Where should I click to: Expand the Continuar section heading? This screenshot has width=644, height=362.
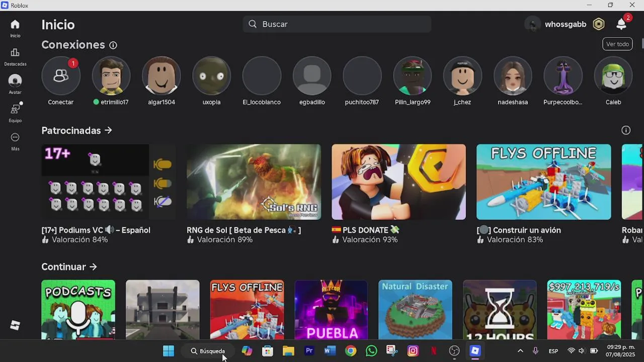(x=69, y=267)
